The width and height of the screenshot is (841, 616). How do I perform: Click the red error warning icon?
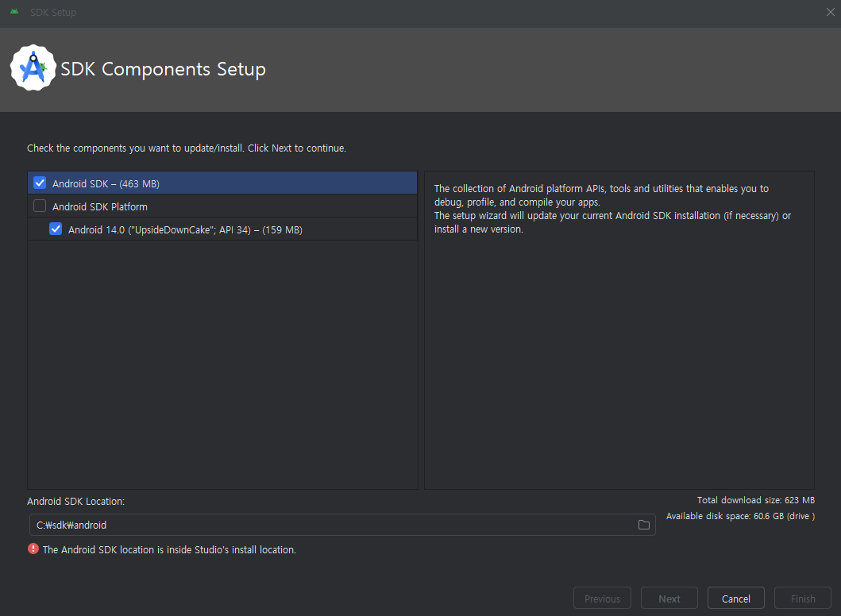(x=33, y=549)
